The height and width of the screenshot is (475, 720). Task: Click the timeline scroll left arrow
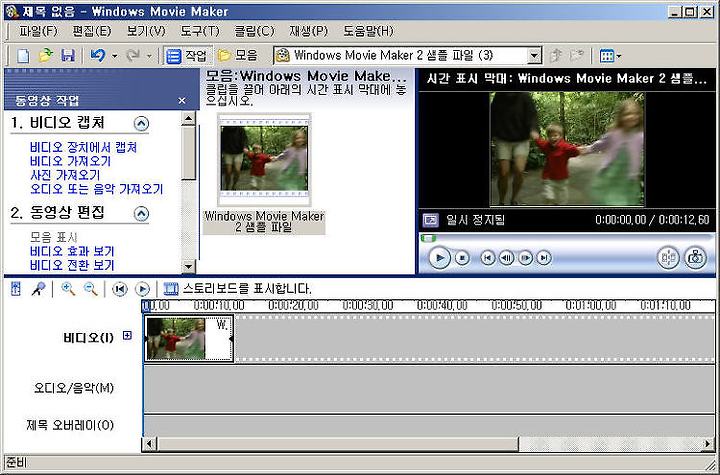[x=149, y=444]
